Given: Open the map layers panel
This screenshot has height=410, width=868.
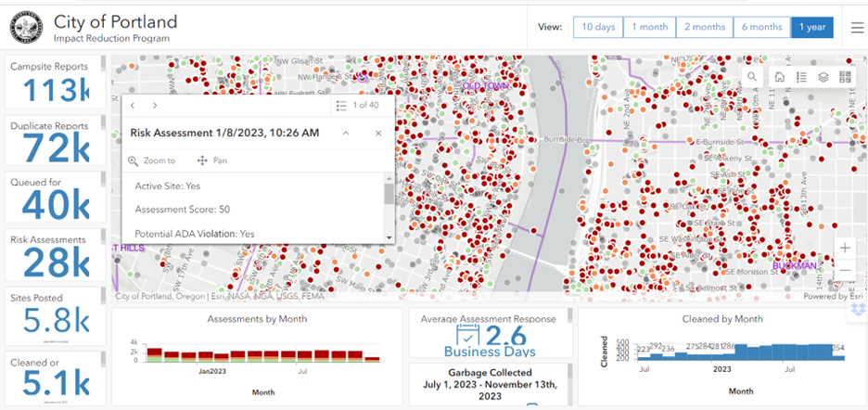Looking at the screenshot, I should (823, 77).
